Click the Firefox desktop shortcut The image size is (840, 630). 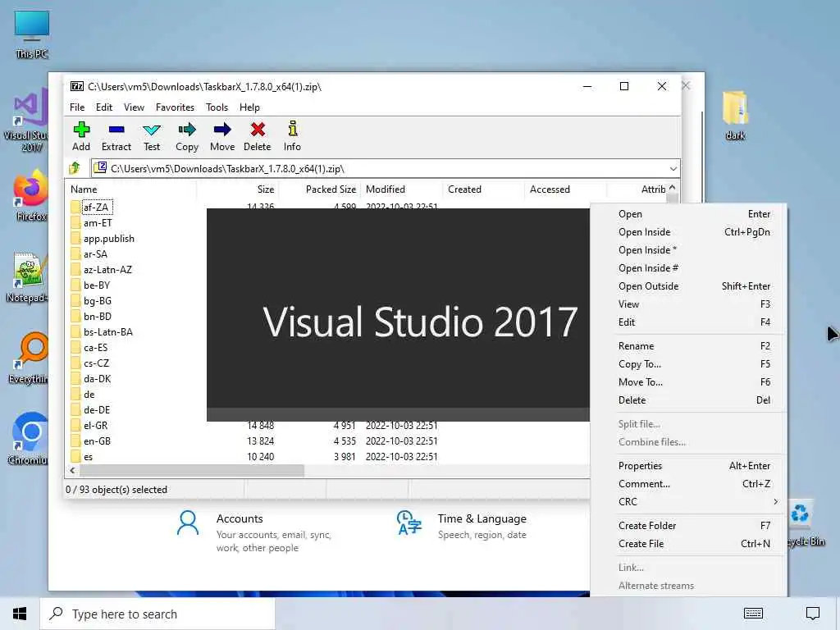coord(30,195)
